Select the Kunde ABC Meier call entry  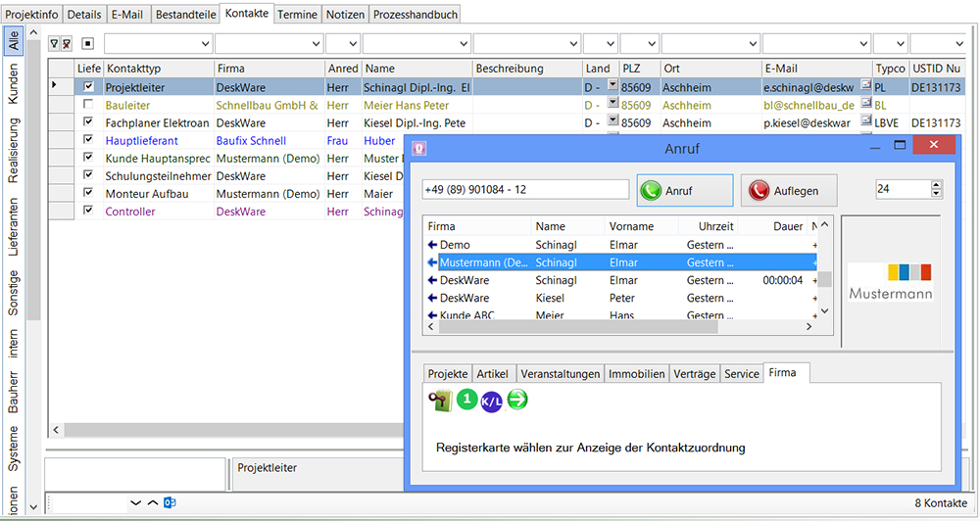pos(620,315)
